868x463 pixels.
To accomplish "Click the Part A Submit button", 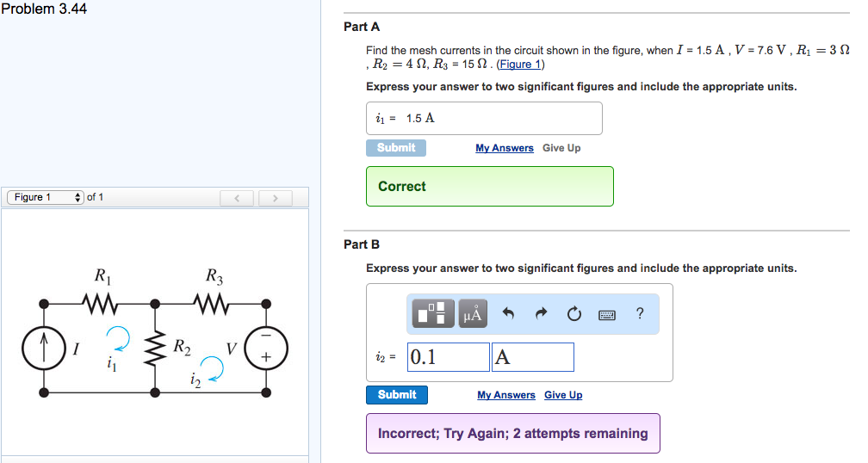I will pos(396,148).
